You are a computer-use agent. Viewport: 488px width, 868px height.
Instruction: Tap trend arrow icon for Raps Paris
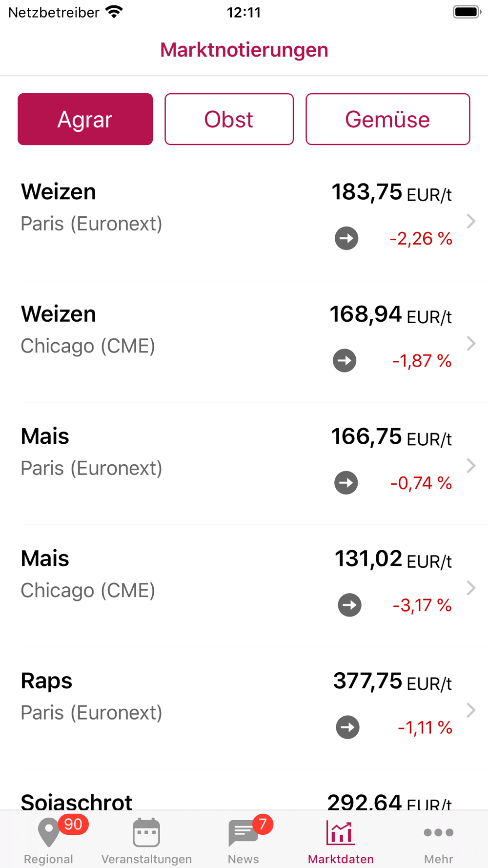click(347, 727)
